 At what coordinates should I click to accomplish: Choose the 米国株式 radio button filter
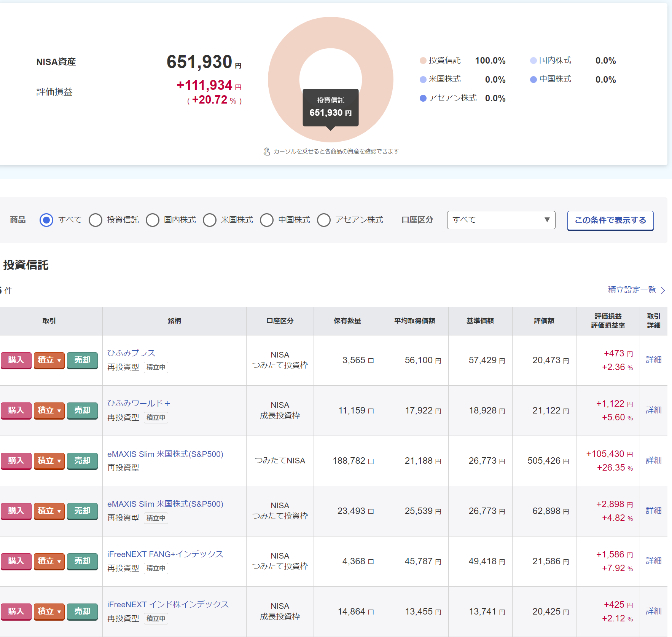click(210, 220)
